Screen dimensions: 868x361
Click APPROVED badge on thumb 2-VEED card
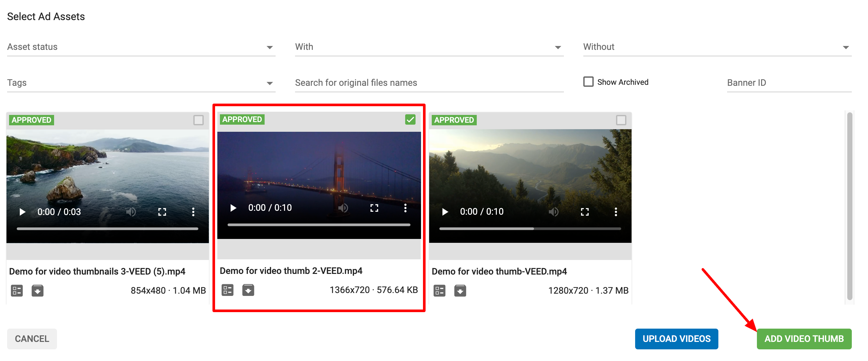(x=242, y=119)
